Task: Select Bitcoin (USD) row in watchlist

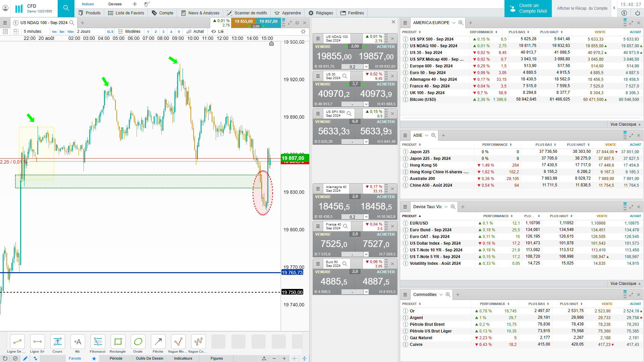Action: pos(423,100)
